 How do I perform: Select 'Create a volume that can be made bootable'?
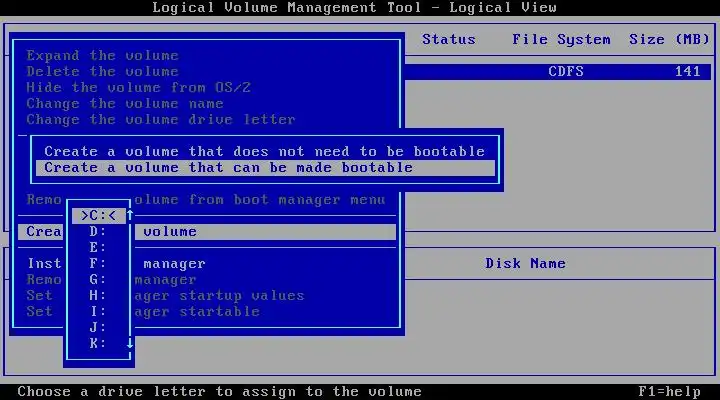(265, 168)
